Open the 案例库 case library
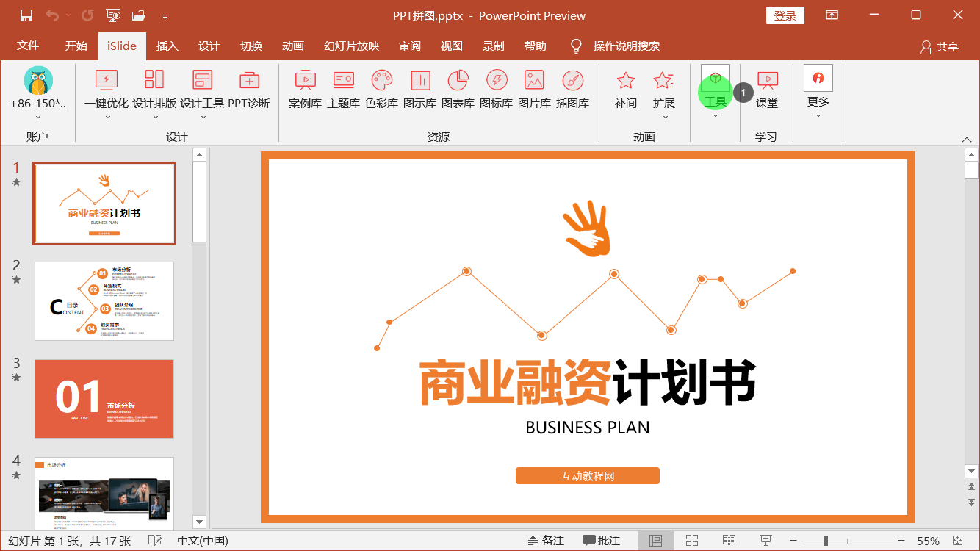980x551 pixels. [305, 88]
